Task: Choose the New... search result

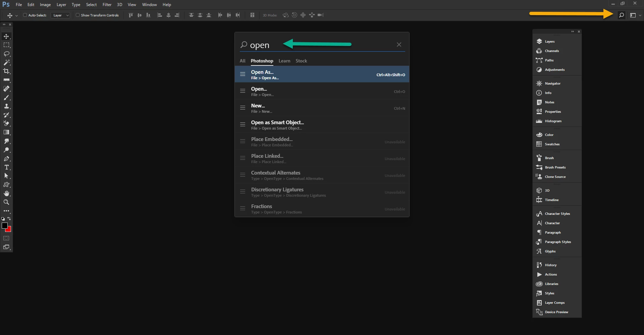Action: click(322, 108)
